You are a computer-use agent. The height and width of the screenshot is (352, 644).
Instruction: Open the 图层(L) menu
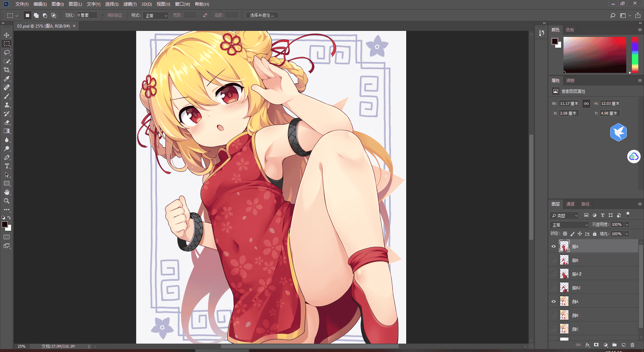(x=75, y=4)
